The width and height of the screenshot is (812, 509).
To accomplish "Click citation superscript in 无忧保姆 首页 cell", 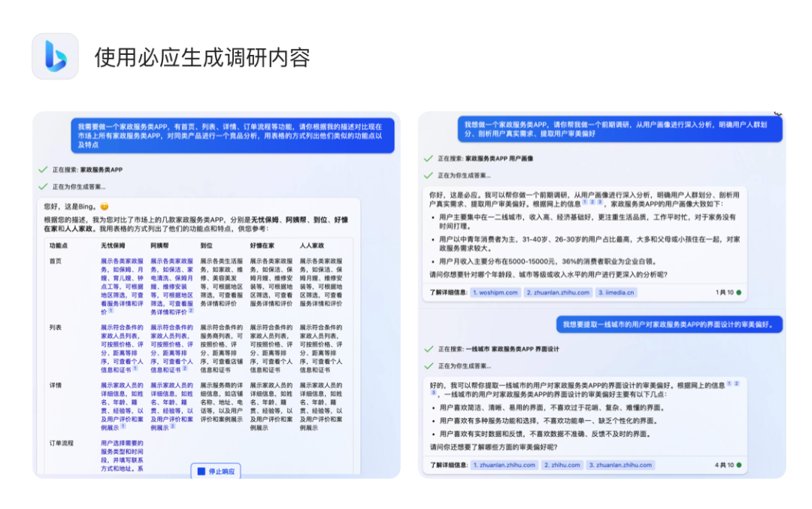I will pos(111,311).
